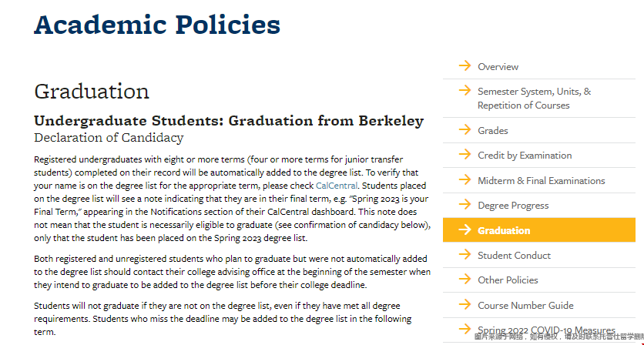This screenshot has width=644, height=345.
Task: Open the Overview sidebar page
Action: [x=498, y=66]
